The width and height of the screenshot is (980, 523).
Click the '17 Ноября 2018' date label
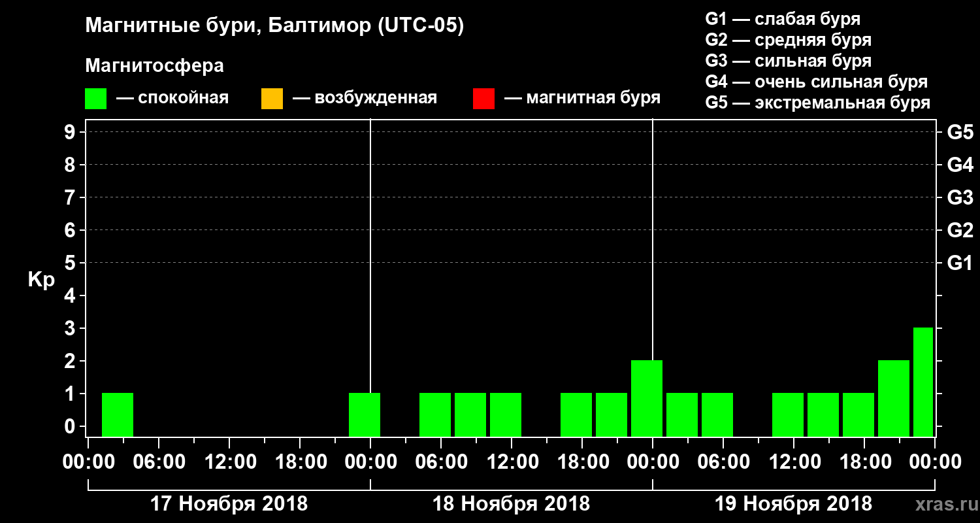point(229,504)
